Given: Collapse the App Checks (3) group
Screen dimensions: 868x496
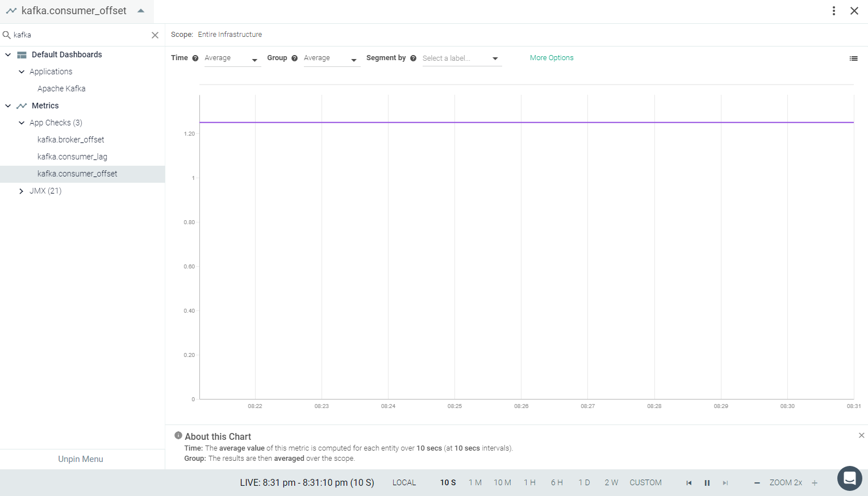Looking at the screenshot, I should (22, 123).
